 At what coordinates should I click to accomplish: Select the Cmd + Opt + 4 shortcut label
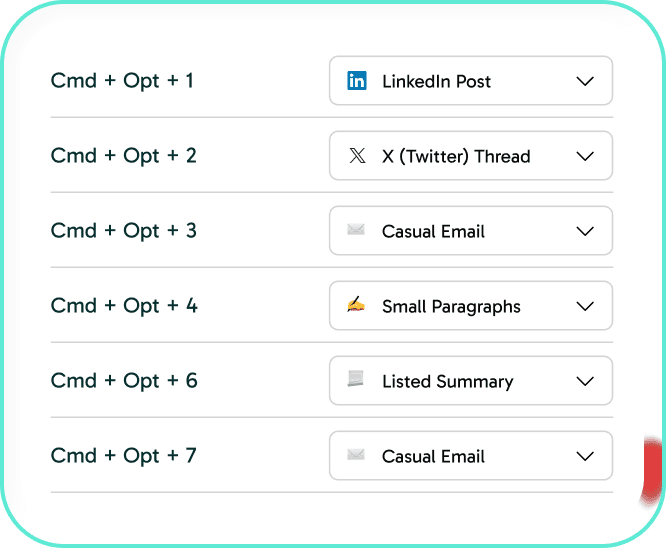click(x=124, y=306)
